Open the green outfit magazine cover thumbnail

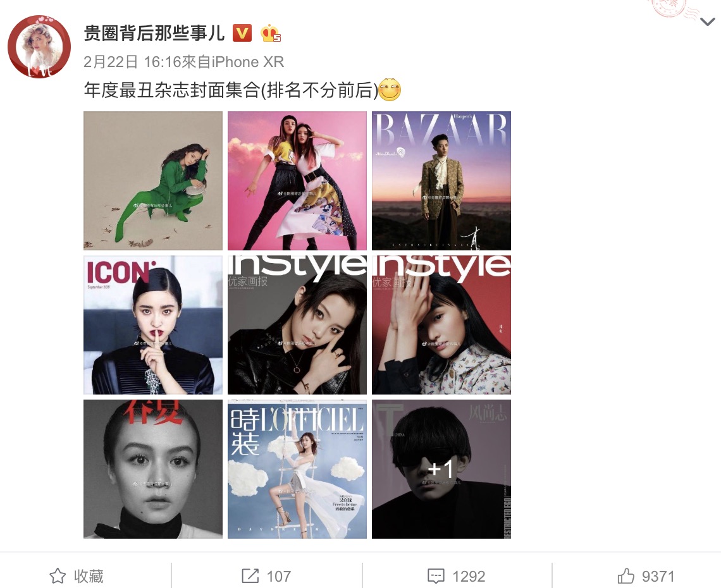click(152, 181)
